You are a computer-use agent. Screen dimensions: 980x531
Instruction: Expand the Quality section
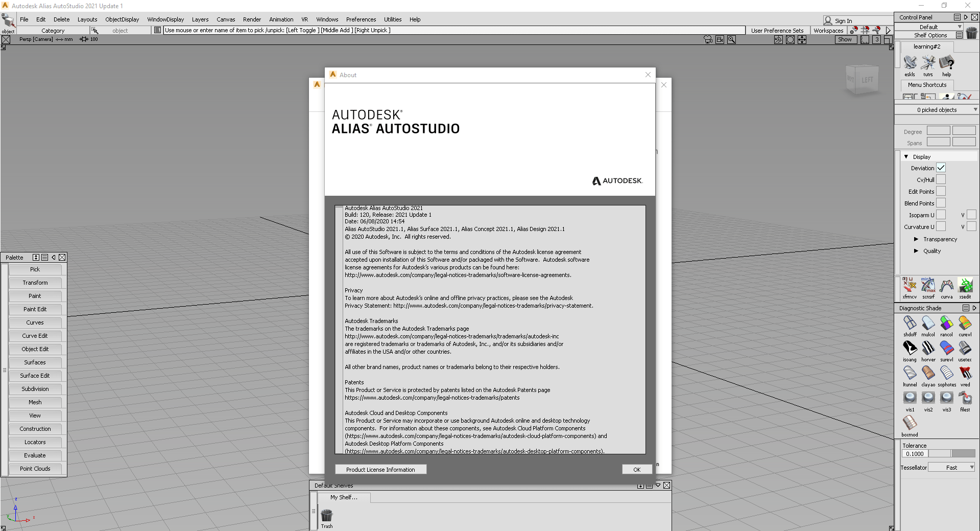[x=916, y=251]
